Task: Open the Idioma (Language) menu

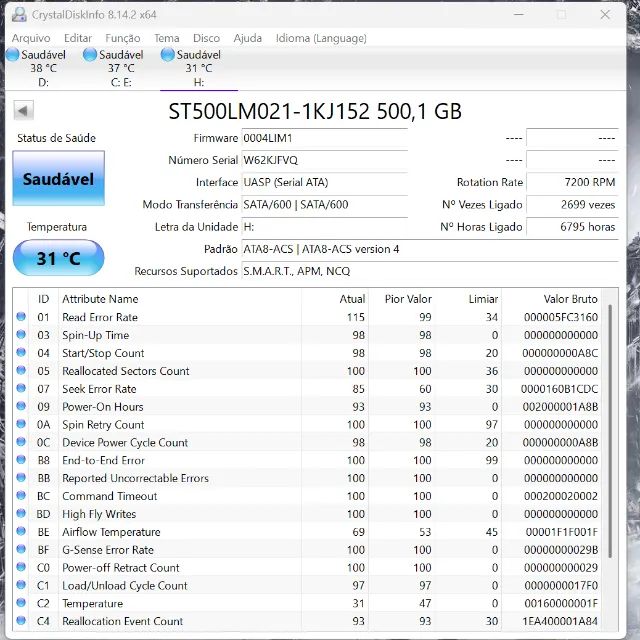Action: 321,38
